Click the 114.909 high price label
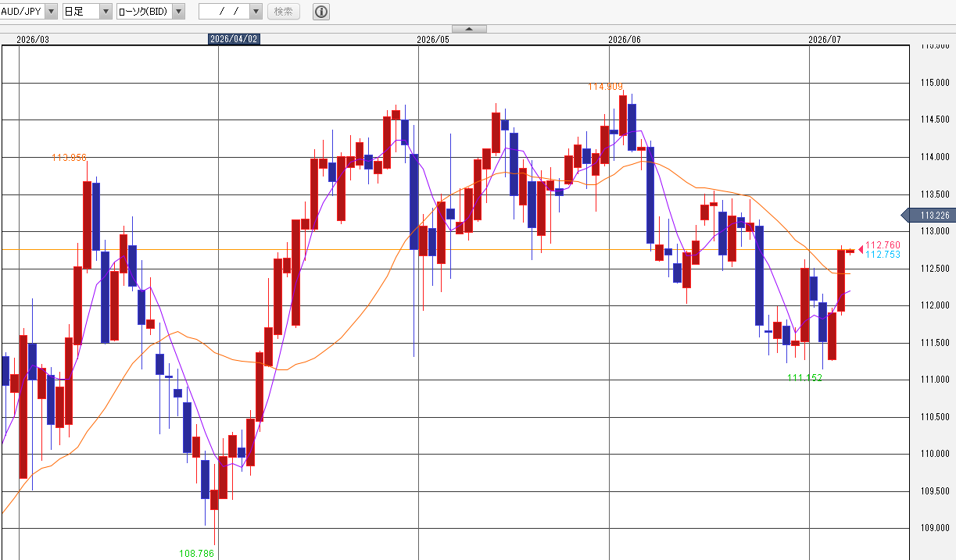The width and height of the screenshot is (956, 560). click(x=606, y=87)
